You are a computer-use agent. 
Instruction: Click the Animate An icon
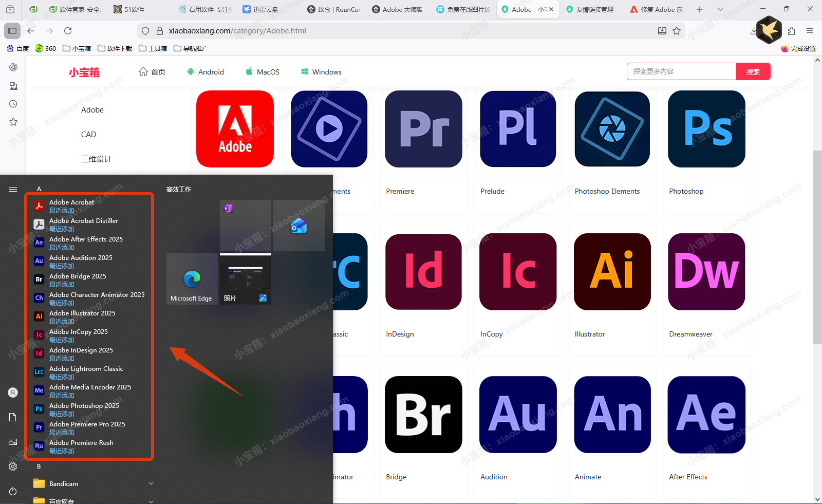coord(611,414)
